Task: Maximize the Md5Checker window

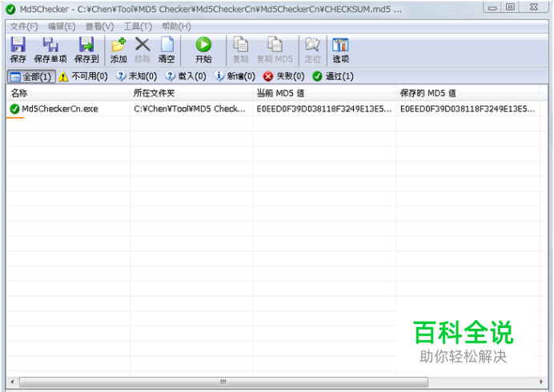Action: click(x=510, y=7)
